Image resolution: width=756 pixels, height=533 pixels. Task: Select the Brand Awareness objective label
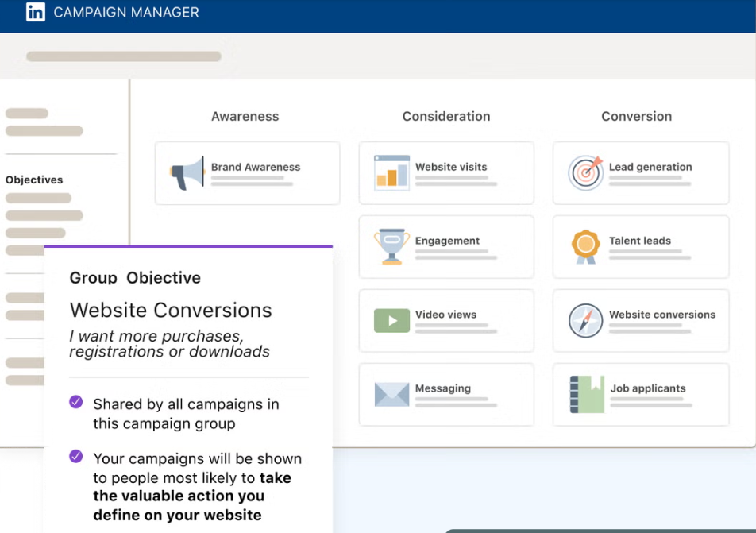256,167
